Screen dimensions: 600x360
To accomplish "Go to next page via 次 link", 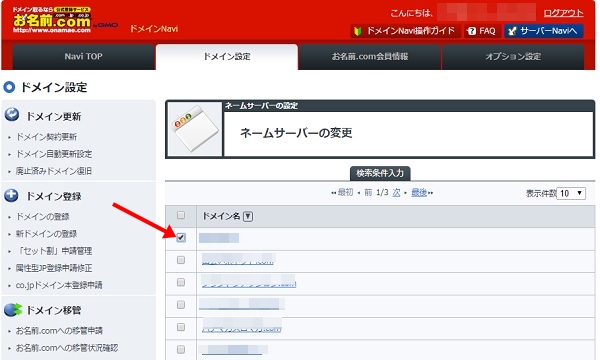I will [396, 192].
